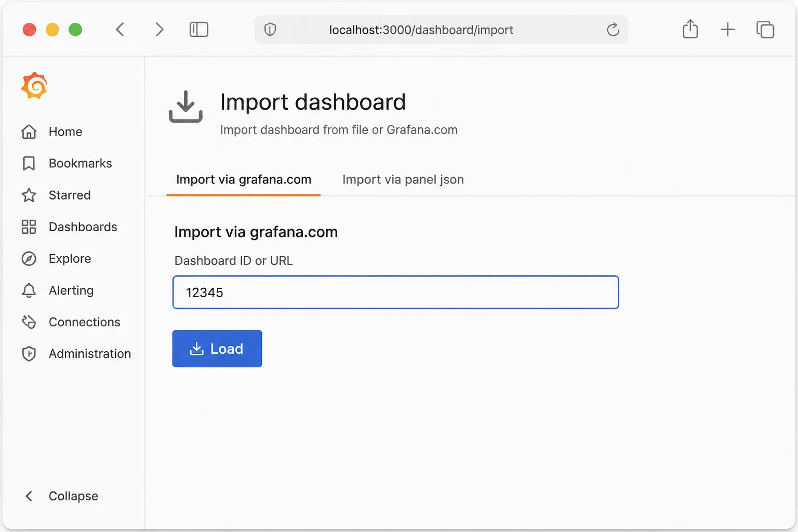Open Alerting in the sidebar

point(71,290)
